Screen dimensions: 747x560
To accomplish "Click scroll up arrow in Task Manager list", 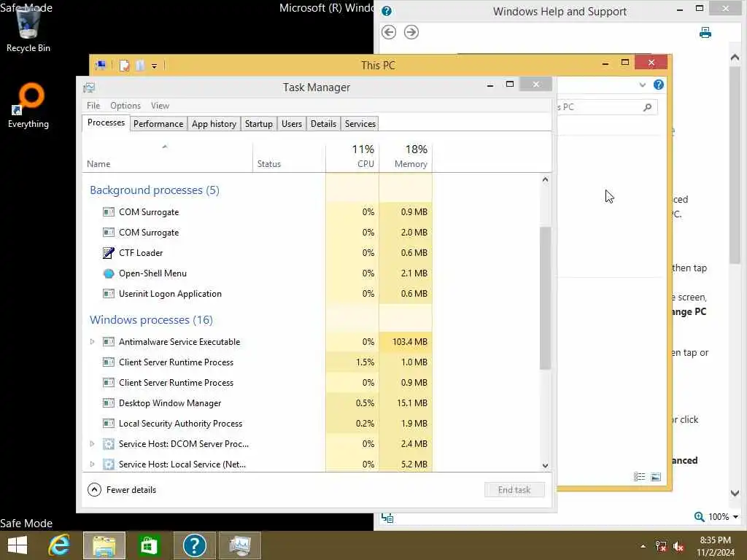I will 545,179.
